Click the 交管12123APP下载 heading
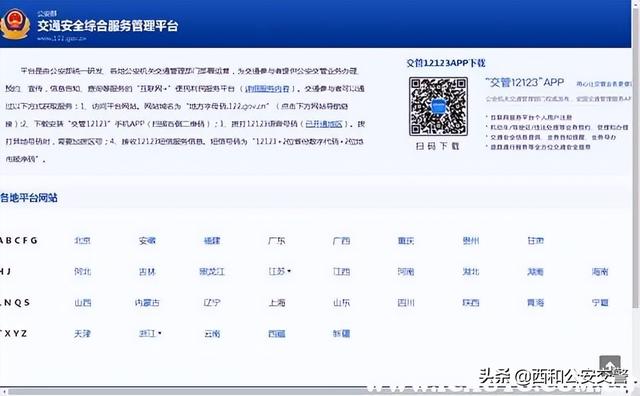Screen dimensions: 640x396 coord(446,63)
